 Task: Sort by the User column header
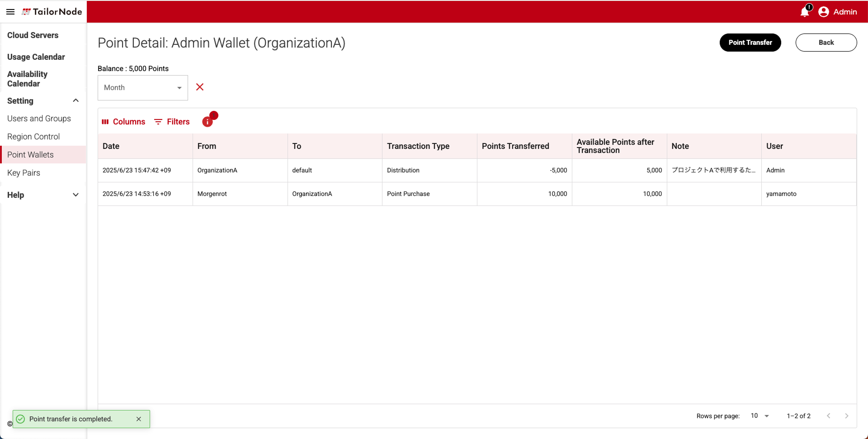click(809, 146)
